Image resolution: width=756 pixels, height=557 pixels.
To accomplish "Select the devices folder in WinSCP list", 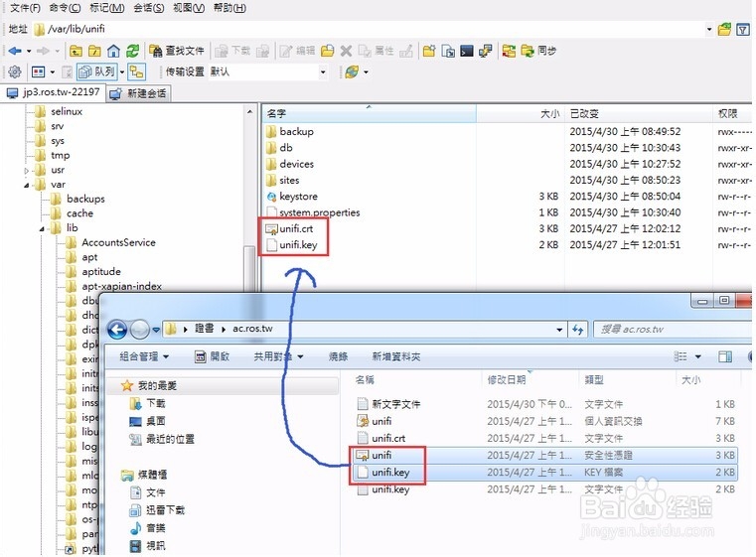I will coord(296,164).
